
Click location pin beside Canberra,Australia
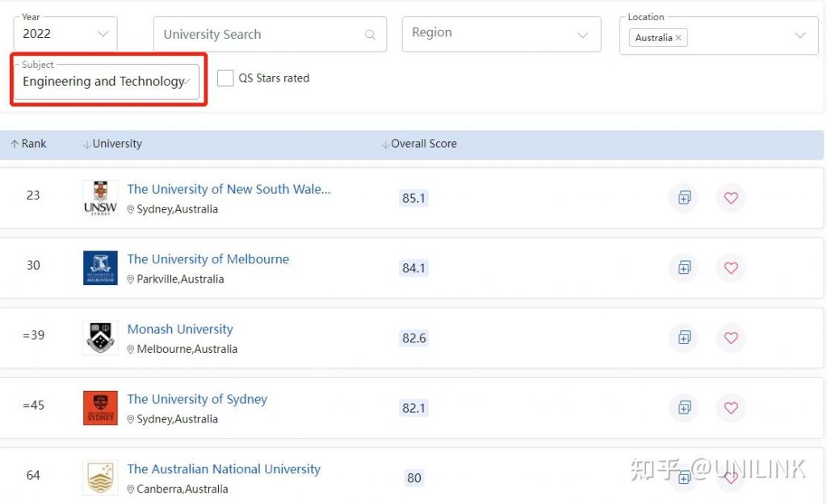point(130,489)
